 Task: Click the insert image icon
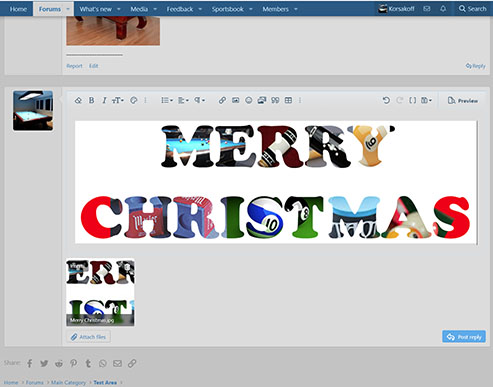(235, 100)
